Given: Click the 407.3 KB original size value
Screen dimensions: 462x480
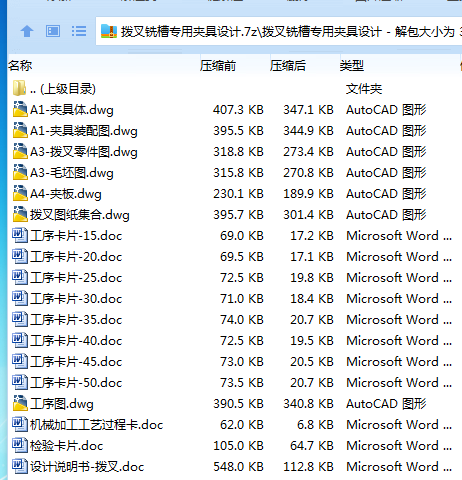Looking at the screenshot, I should point(238,110).
